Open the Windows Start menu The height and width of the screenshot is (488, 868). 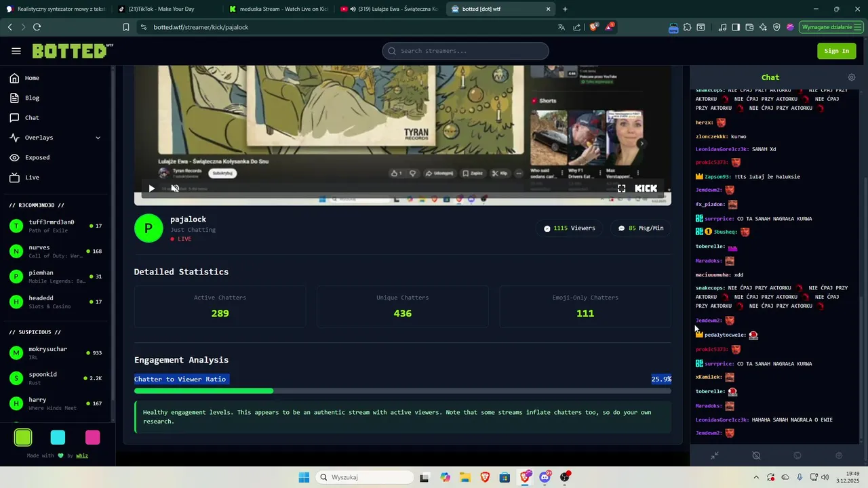click(304, 477)
